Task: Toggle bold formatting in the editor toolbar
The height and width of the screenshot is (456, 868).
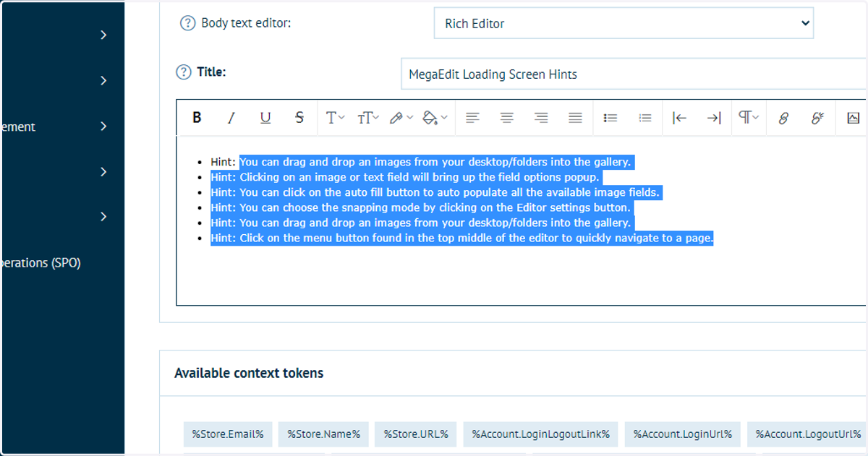Action: pos(197,118)
